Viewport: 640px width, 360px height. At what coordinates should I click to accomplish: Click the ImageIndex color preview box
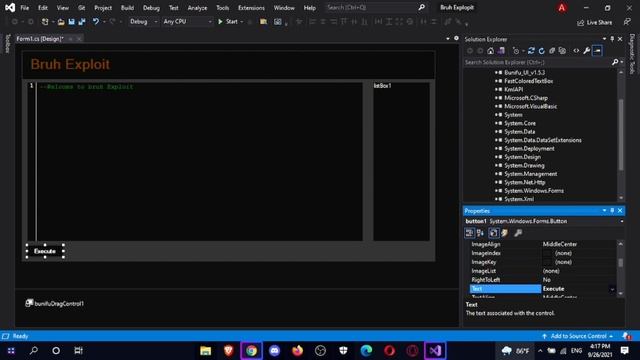point(547,253)
